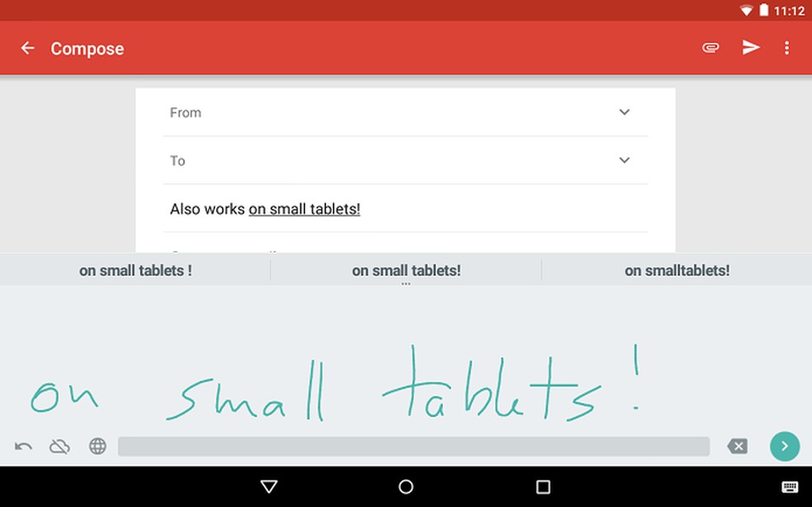Send the email with the send icon
Viewport: 812px width, 507px height.
tap(751, 47)
